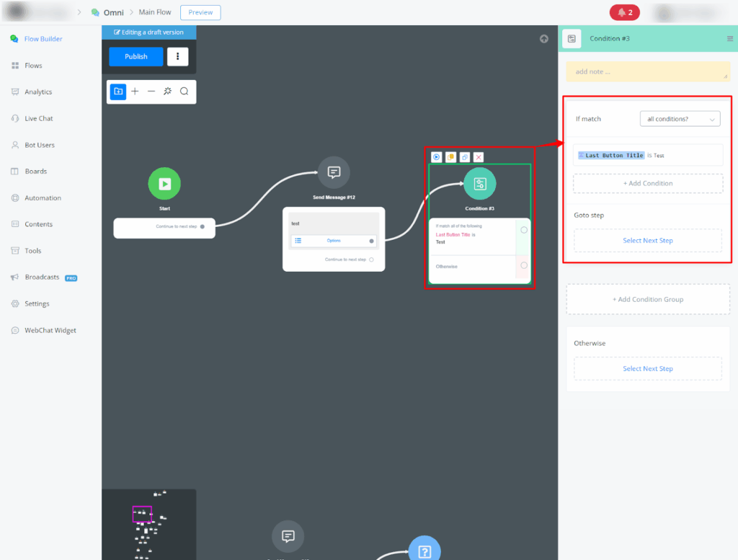Open the 'all conditions?' dropdown

click(680, 119)
